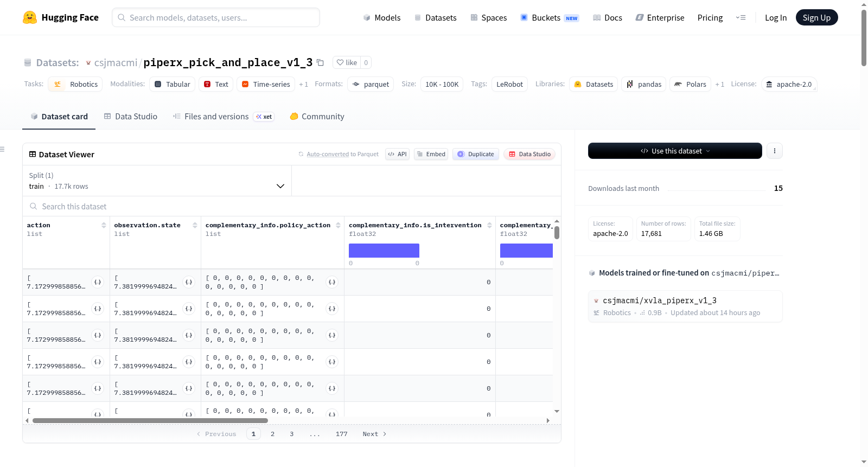
Task: Open the csjmacmi/xvla_piperx_v1_3 model card
Action: [x=685, y=306]
